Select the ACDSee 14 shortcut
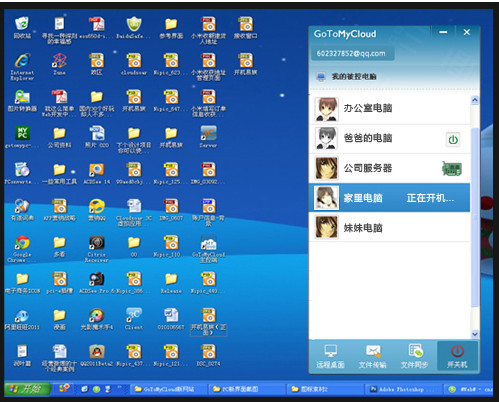Viewport: 499px width, 402px height. click(x=97, y=173)
